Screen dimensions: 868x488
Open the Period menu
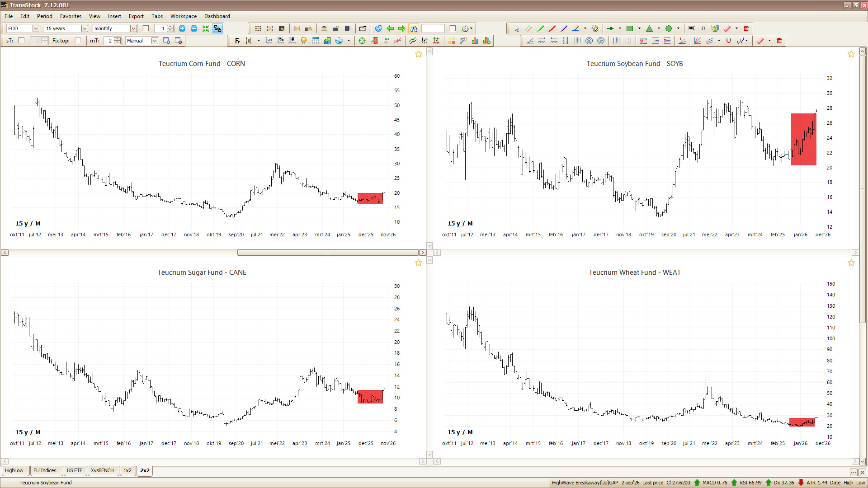[45, 16]
